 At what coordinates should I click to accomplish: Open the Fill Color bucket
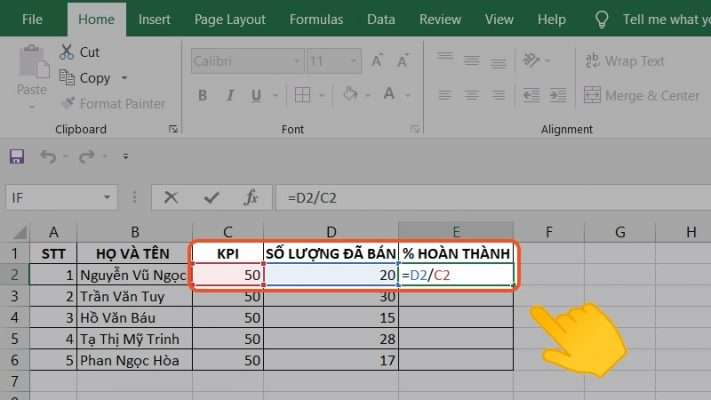click(350, 96)
